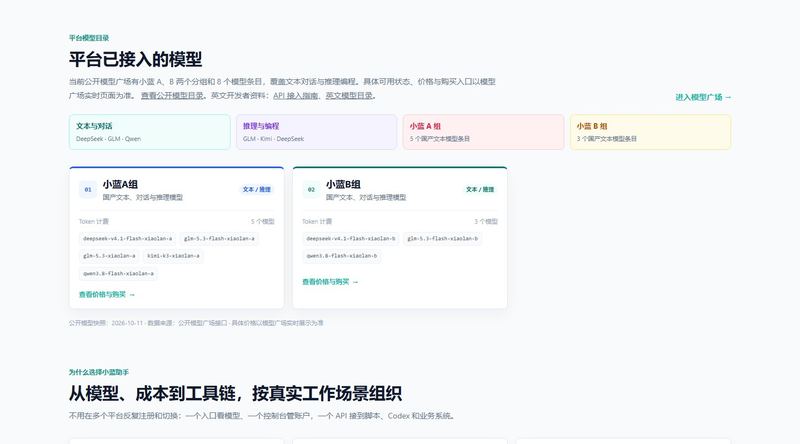Click the deepseek-v4.1-flash-xiaolan-b model chip

coord(351,238)
